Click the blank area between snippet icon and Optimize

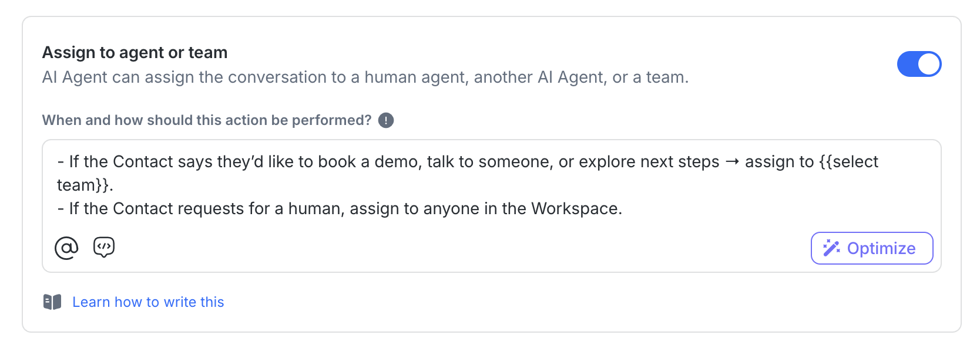pos(458,248)
